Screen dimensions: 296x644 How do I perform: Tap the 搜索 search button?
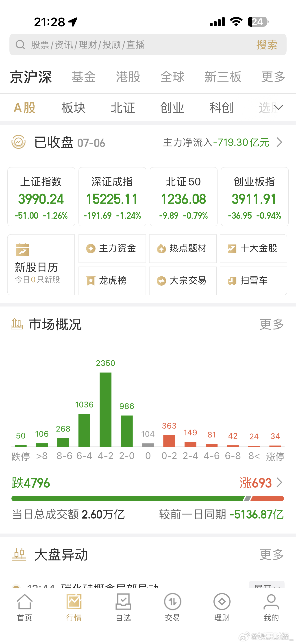tap(267, 45)
